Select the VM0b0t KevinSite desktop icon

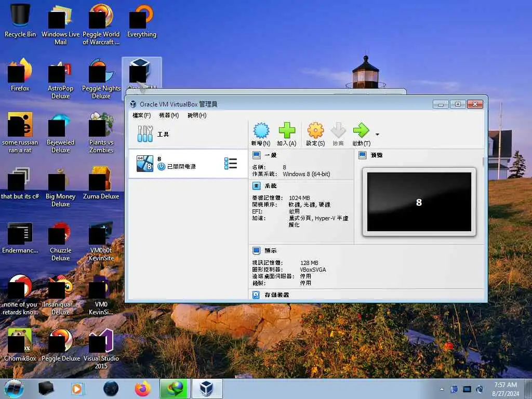(x=101, y=241)
